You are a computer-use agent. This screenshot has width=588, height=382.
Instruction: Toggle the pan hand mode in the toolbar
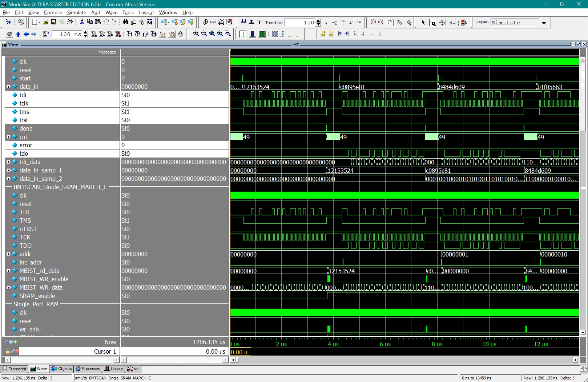181,34
